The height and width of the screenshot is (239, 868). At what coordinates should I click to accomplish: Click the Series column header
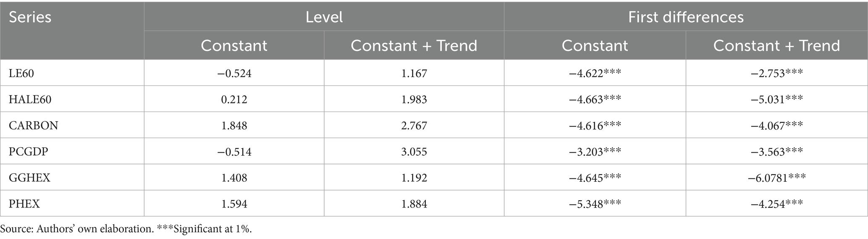[30, 18]
